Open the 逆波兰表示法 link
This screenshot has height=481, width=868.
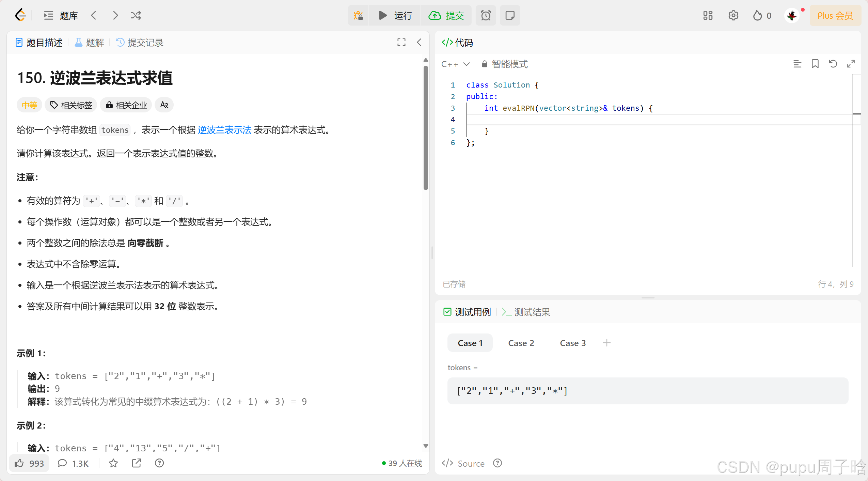point(224,130)
